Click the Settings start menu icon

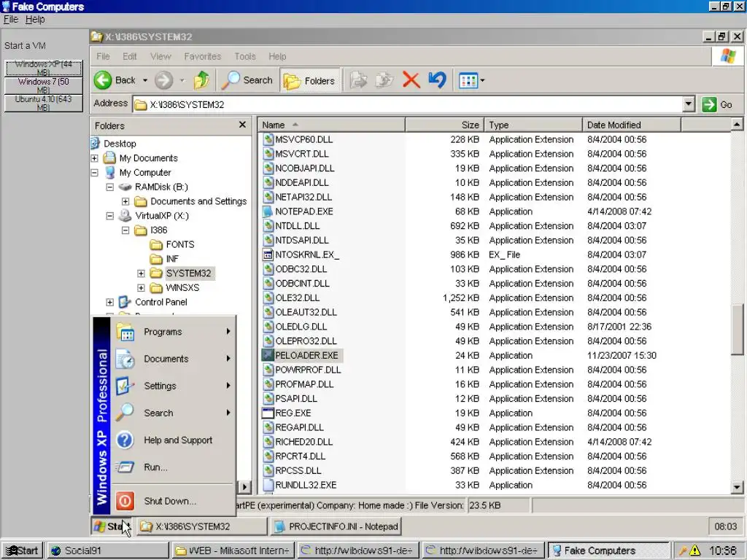tap(125, 386)
